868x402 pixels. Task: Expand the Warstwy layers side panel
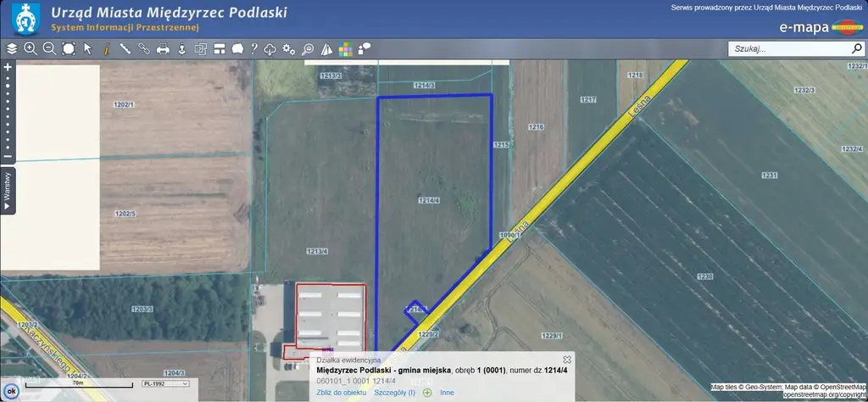click(8, 190)
